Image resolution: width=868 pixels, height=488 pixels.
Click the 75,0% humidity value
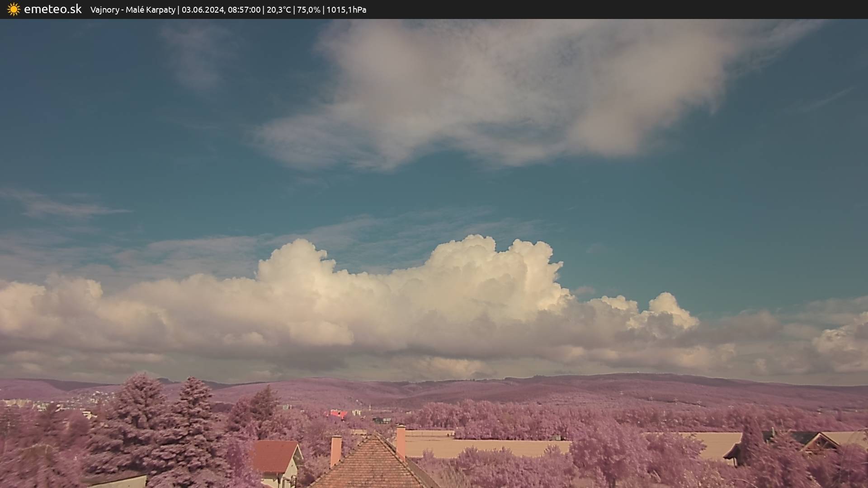308,10
